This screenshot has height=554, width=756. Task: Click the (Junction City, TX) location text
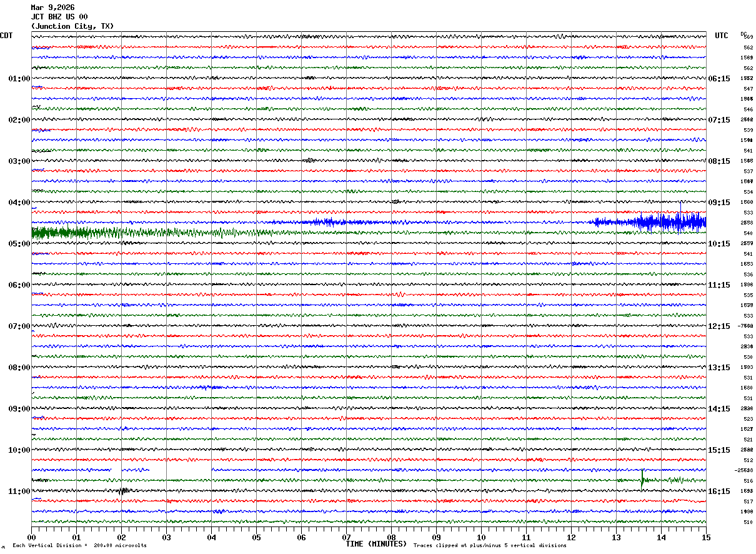pos(72,26)
